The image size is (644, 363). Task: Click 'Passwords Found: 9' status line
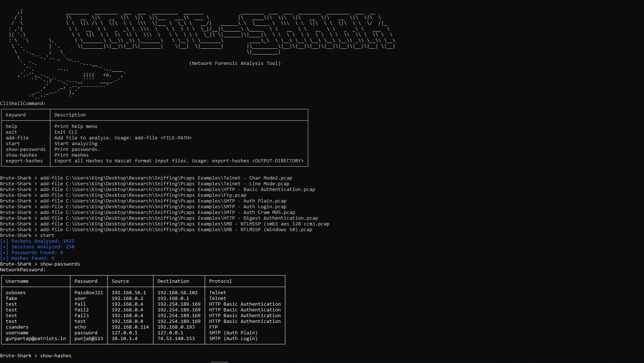coord(32,253)
